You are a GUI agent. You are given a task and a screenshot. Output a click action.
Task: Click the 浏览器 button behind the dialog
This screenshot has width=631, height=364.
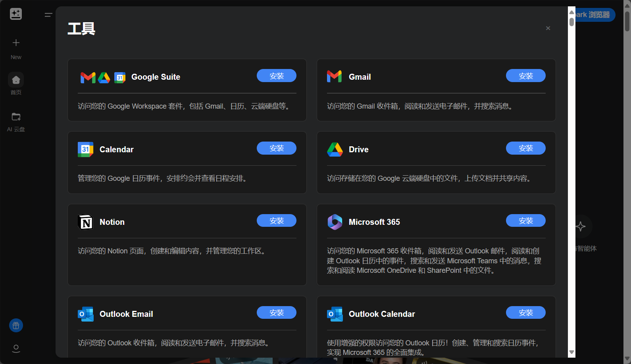coord(595,15)
